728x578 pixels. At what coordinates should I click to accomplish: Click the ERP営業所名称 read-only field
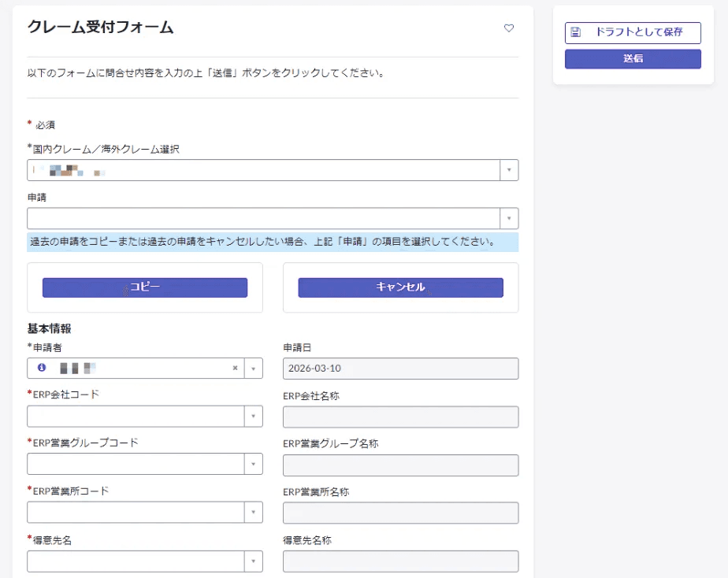click(x=401, y=513)
